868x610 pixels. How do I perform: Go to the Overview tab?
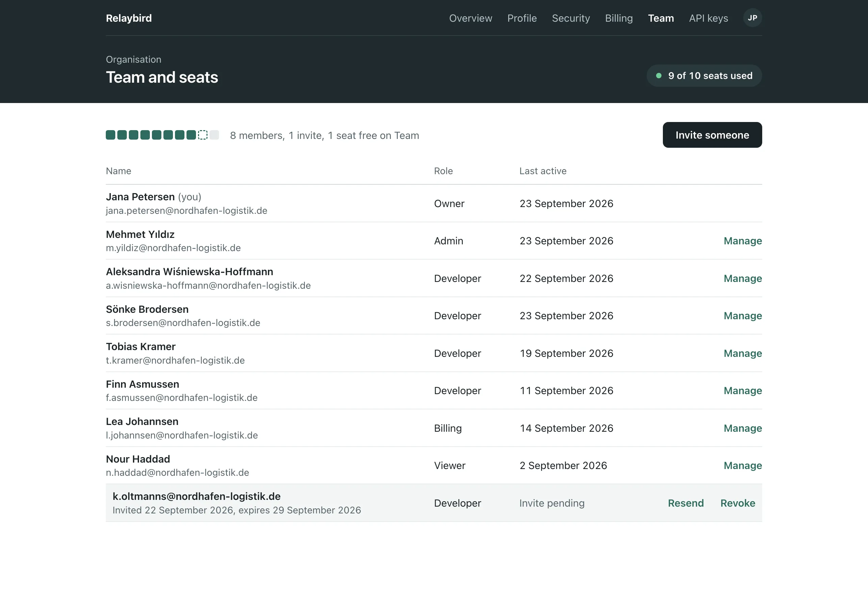pos(470,18)
